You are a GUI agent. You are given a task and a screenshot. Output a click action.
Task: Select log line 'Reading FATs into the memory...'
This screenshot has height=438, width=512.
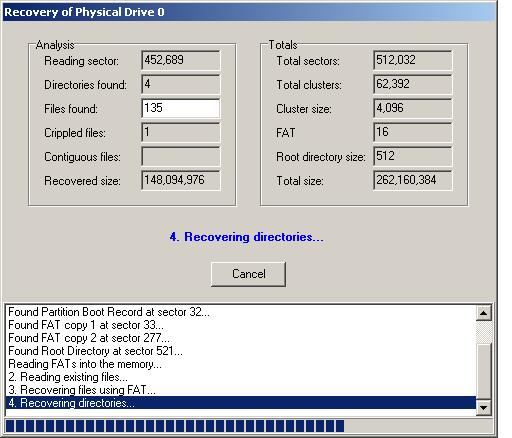coord(241,364)
